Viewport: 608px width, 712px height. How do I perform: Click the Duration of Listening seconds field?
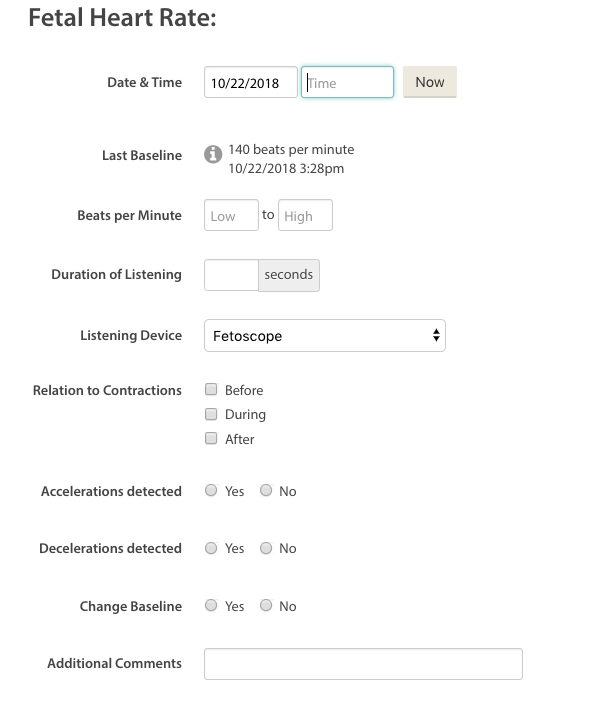pyautogui.click(x=231, y=275)
